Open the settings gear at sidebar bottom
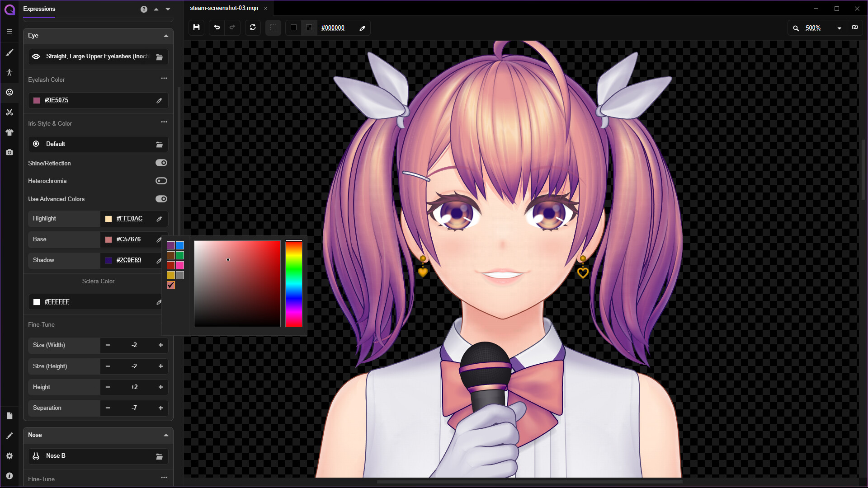Screen dimensions: 868x488 9,456
